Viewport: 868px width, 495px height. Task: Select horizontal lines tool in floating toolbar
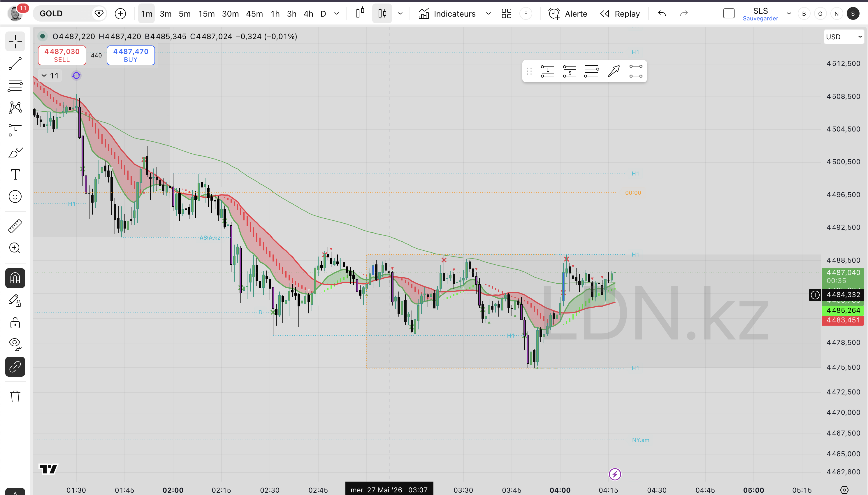[591, 71]
